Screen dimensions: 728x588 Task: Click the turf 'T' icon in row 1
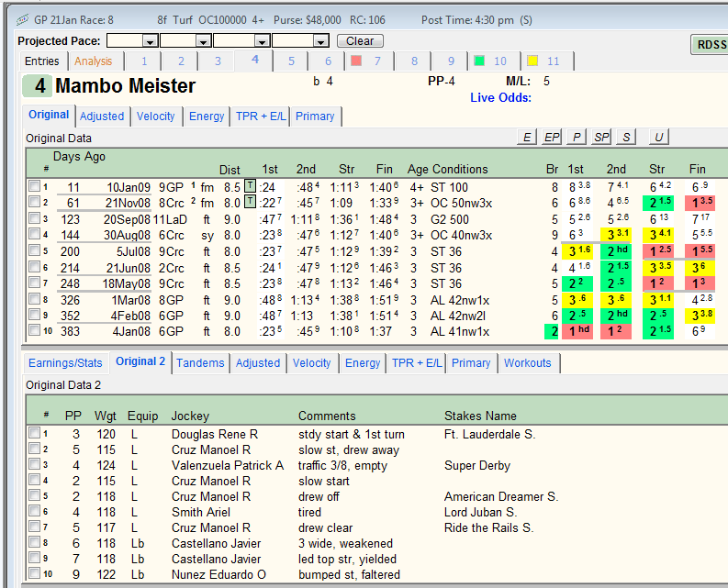(250, 186)
